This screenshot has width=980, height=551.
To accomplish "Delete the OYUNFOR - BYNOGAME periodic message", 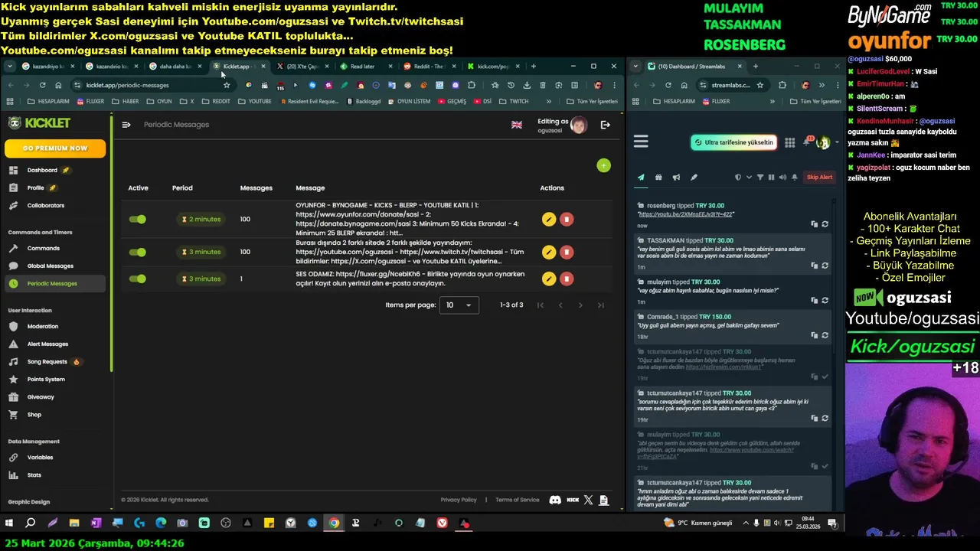I will (567, 220).
